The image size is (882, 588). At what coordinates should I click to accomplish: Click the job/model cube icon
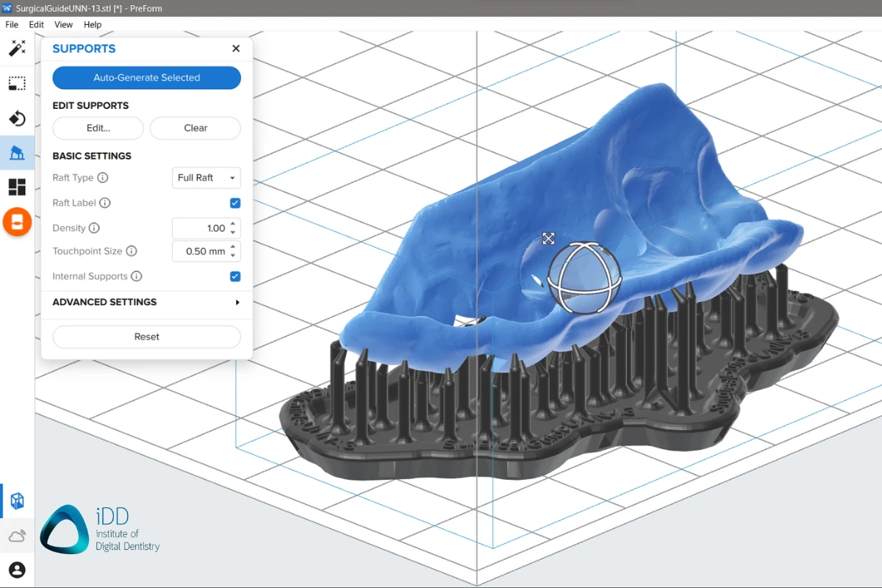pyautogui.click(x=17, y=501)
